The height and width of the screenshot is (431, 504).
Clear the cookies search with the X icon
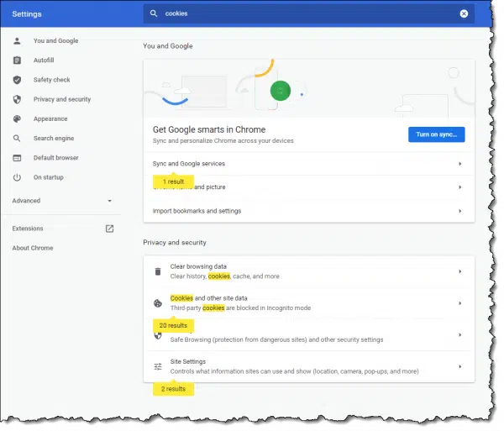[x=464, y=13]
